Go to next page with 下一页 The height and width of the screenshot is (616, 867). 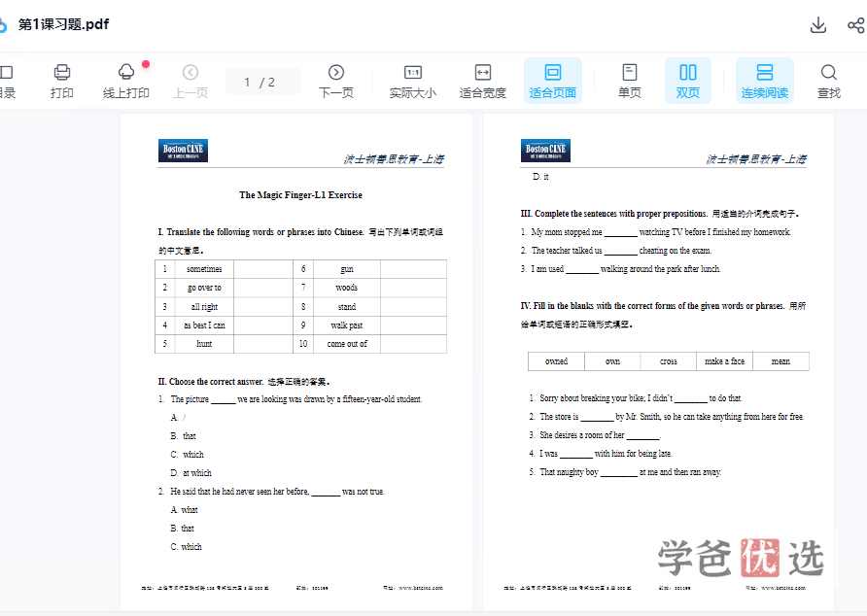pos(336,82)
